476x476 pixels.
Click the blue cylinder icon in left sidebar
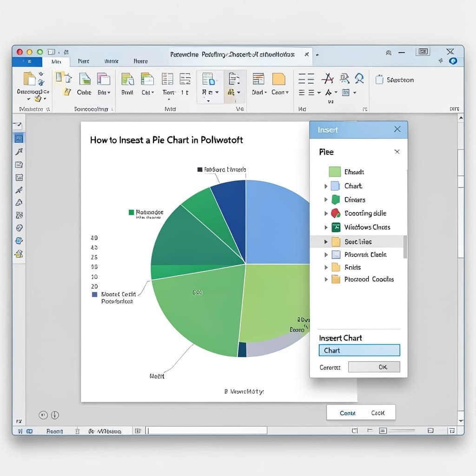pyautogui.click(x=19, y=241)
